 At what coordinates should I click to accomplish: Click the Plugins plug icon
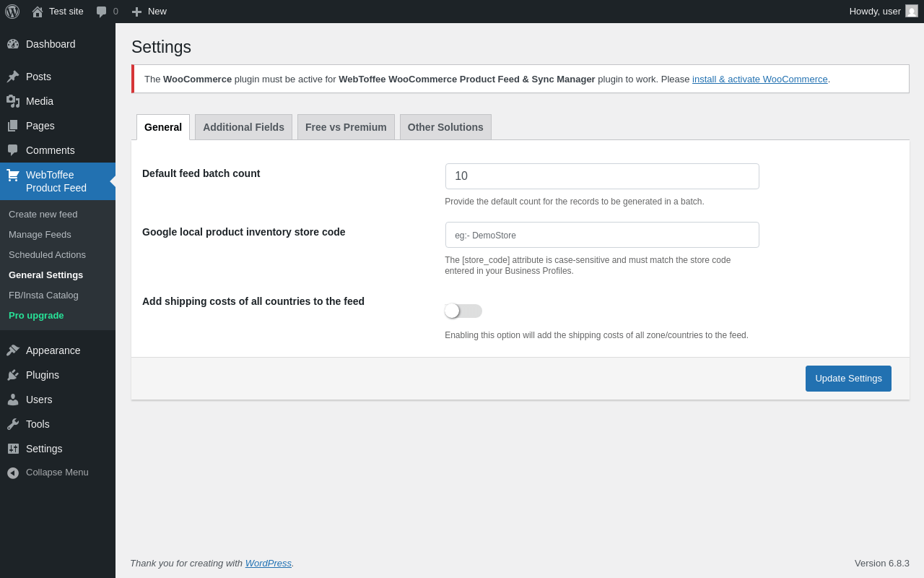coord(13,375)
